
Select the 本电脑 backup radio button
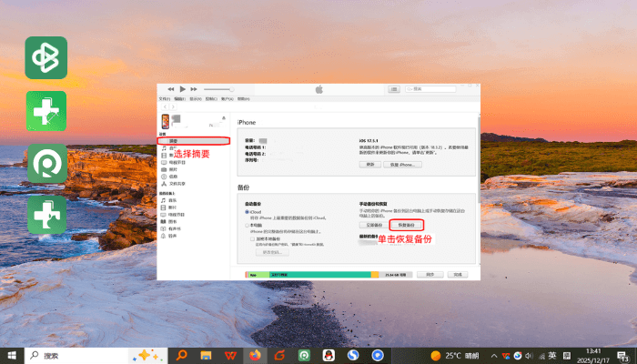(247, 225)
